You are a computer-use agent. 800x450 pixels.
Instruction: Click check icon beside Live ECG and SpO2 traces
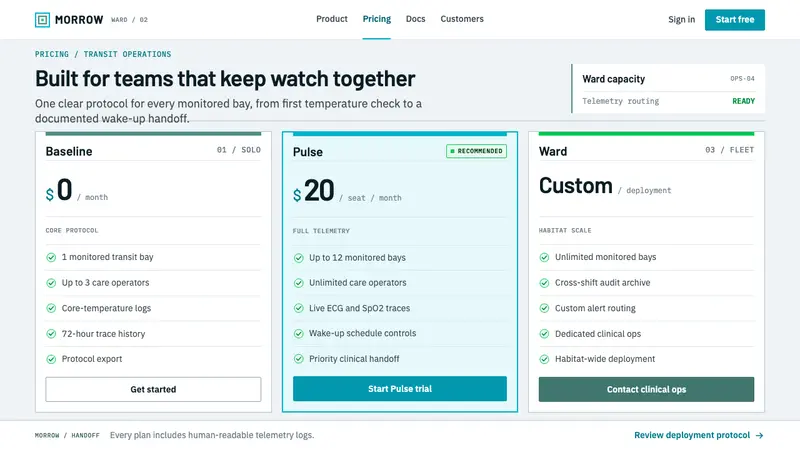tap(298, 308)
